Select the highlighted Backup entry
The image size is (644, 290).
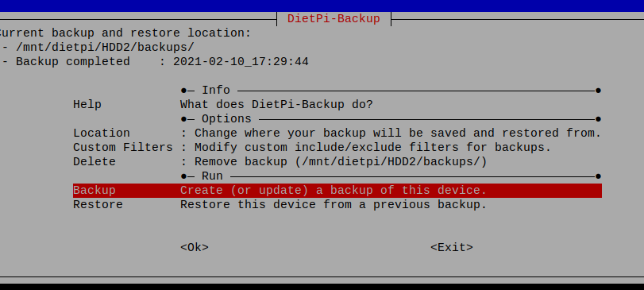337,191
